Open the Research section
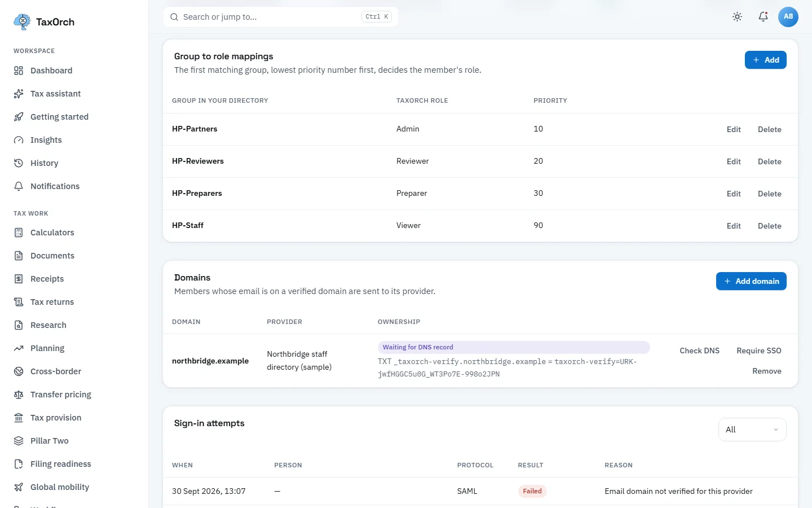 pyautogui.click(x=48, y=325)
